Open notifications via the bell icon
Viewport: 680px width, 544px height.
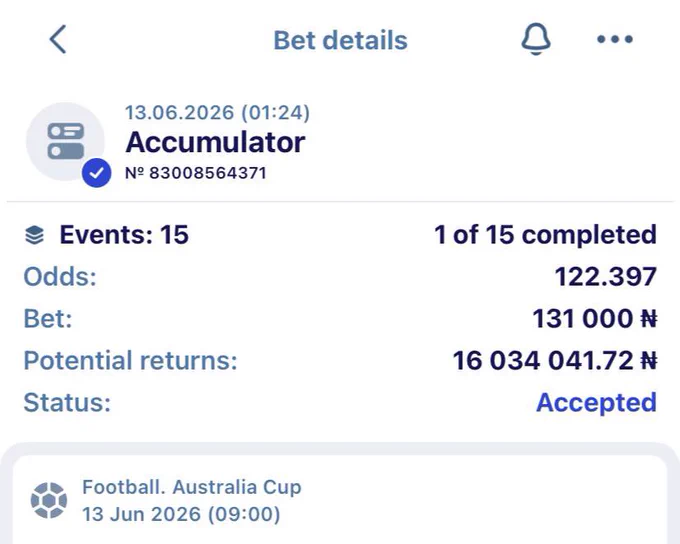pyautogui.click(x=536, y=39)
